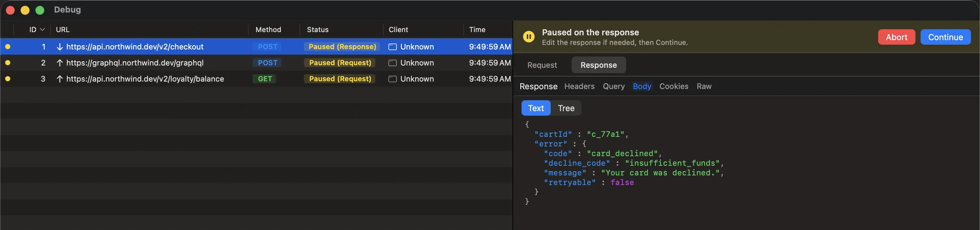This screenshot has width=980, height=230.
Task: Select the Body sub-tab
Action: tap(642, 86)
